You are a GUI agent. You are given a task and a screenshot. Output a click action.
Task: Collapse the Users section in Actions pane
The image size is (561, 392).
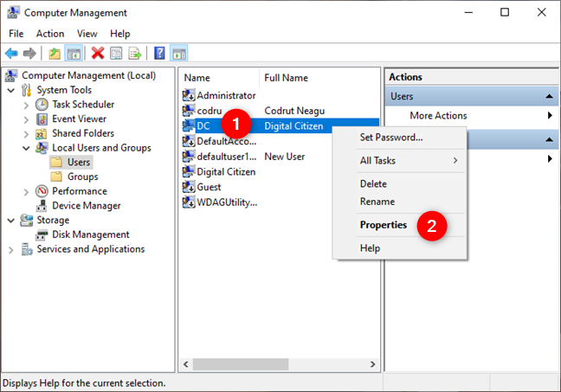coord(549,96)
